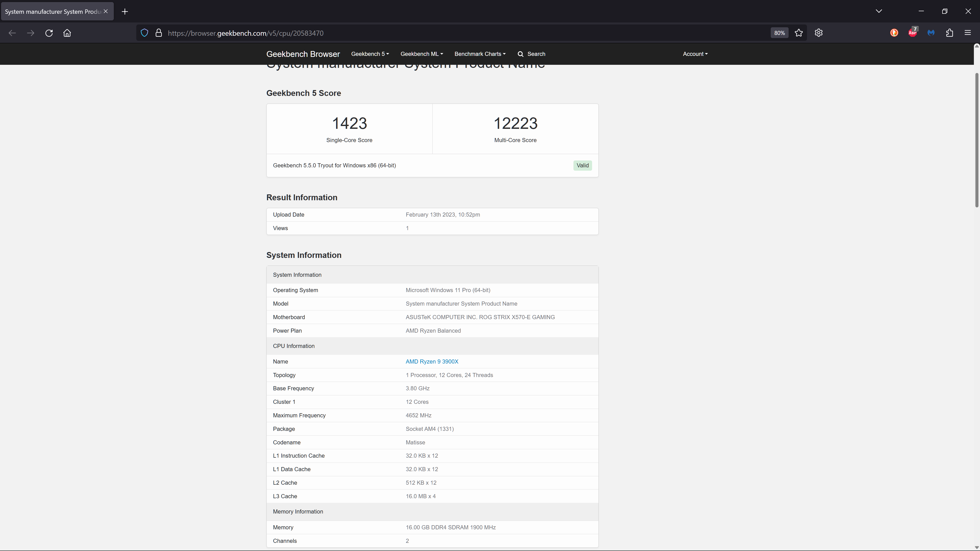The image size is (980, 551).
Task: Open DuckDuckGo extension icon
Action: [x=894, y=33]
